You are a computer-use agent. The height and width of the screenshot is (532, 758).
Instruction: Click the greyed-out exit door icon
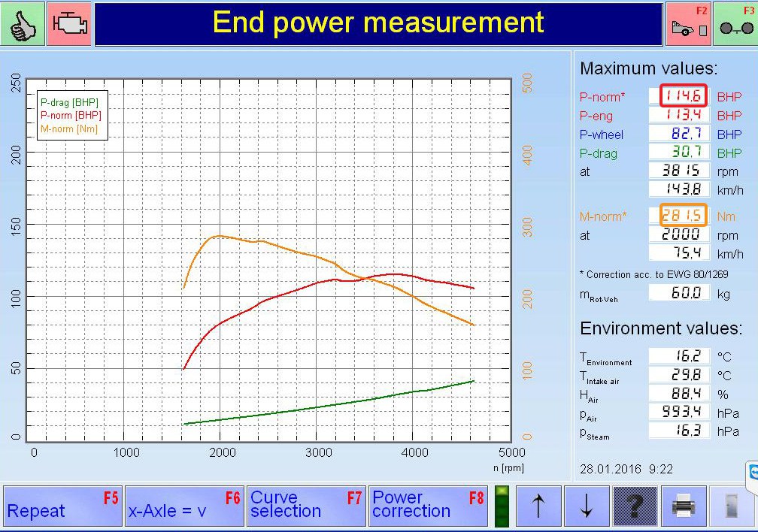(x=732, y=506)
